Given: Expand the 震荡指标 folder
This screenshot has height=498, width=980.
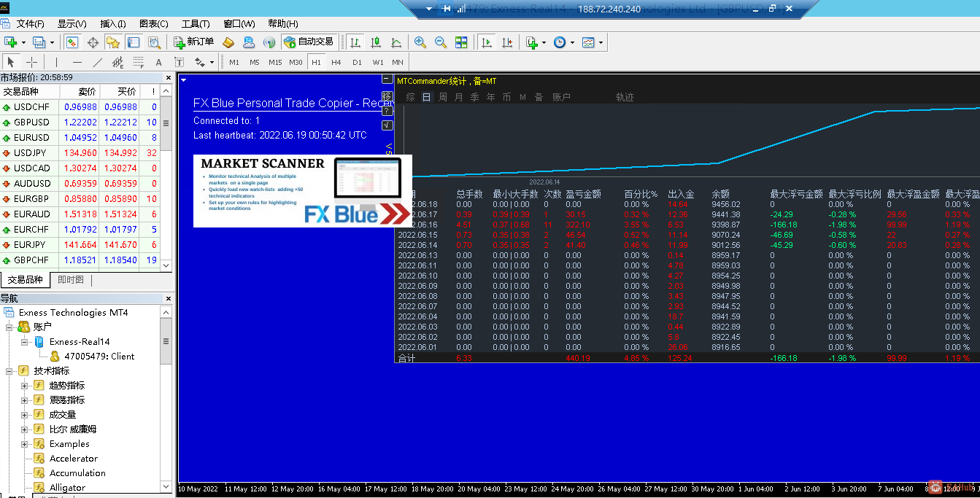Looking at the screenshot, I should pyautogui.click(x=24, y=400).
